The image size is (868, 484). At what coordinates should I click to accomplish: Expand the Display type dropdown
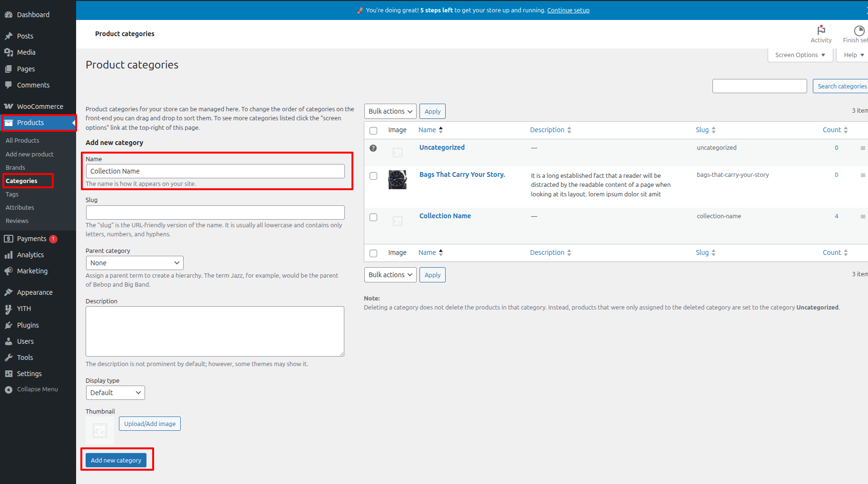point(115,393)
